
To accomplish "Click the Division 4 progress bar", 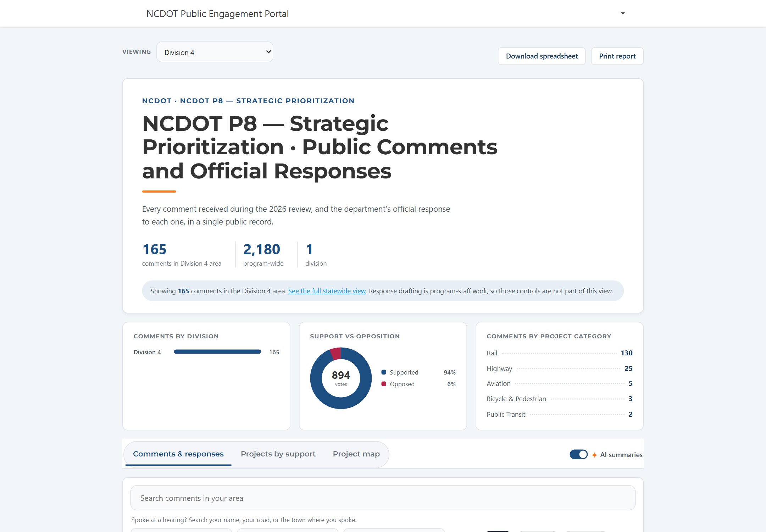I will tap(217, 352).
